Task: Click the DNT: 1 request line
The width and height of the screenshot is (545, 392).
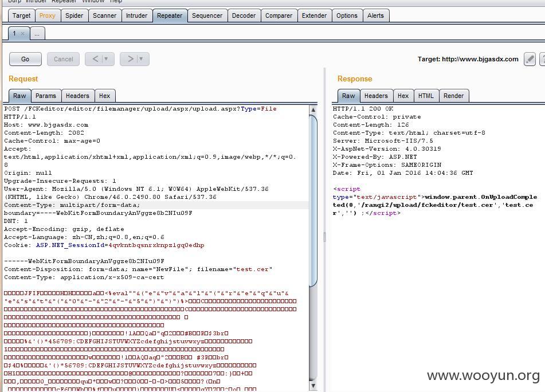Action: [x=16, y=221]
